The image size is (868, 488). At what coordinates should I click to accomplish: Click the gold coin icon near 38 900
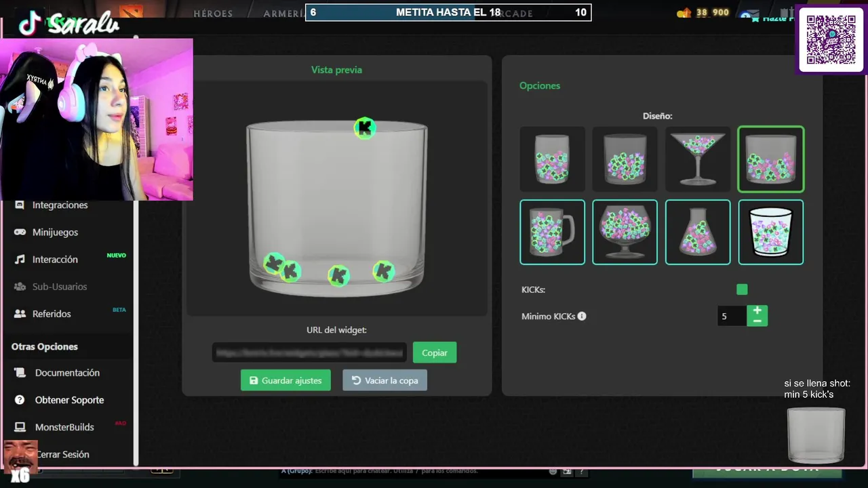click(x=684, y=13)
